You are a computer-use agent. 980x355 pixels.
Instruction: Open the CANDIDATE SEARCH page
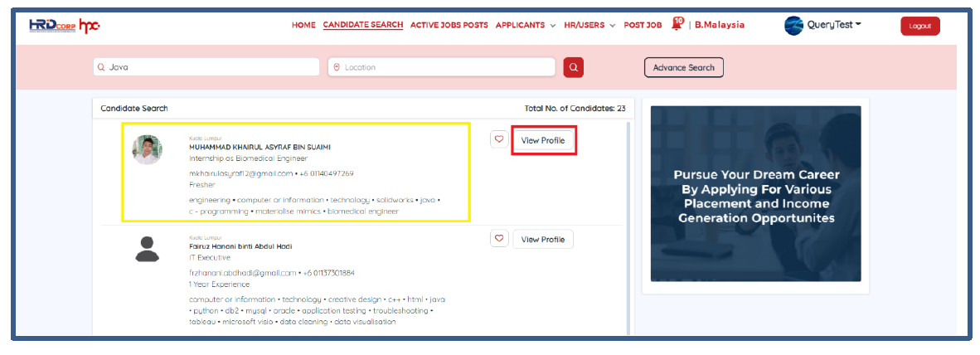click(x=362, y=25)
